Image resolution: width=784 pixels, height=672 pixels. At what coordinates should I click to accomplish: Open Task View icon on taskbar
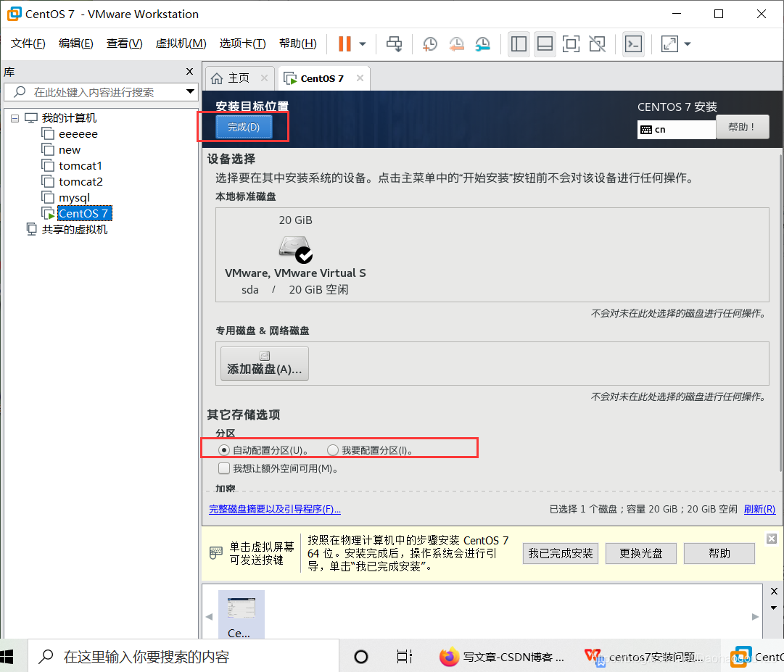click(404, 657)
